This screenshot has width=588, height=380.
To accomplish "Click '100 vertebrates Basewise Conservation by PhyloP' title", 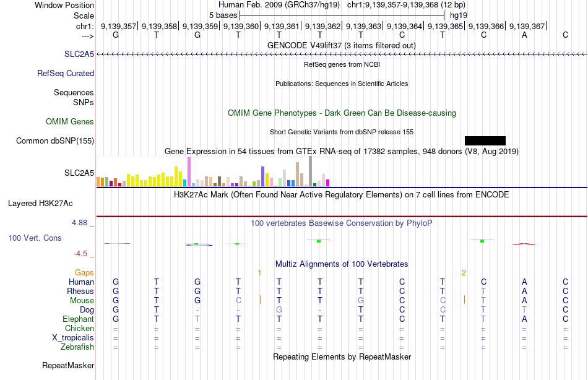I will (x=341, y=223).
